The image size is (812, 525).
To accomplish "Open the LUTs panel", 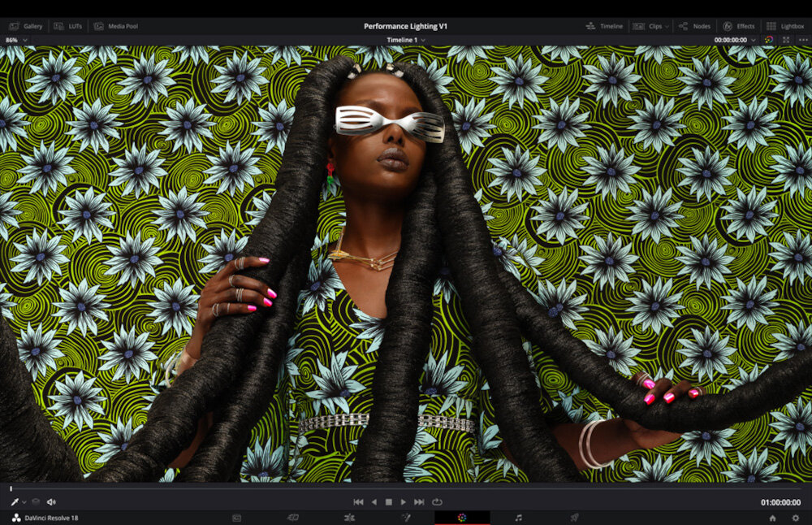I will (x=69, y=26).
